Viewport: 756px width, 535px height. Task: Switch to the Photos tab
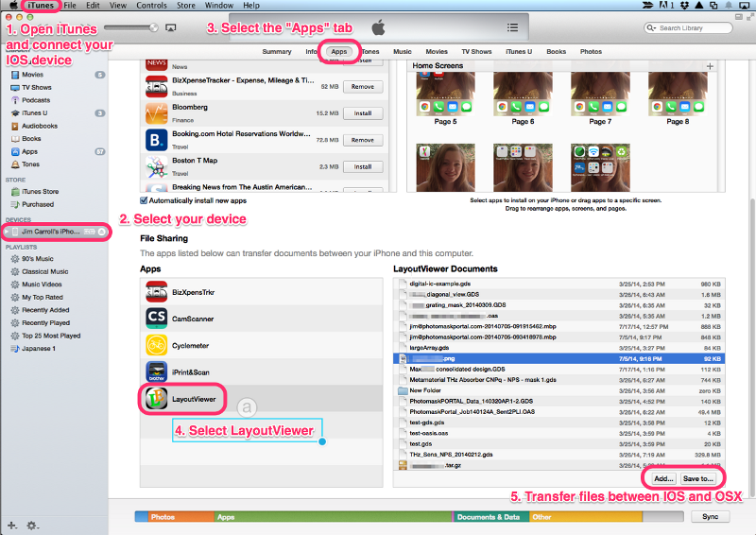point(591,52)
